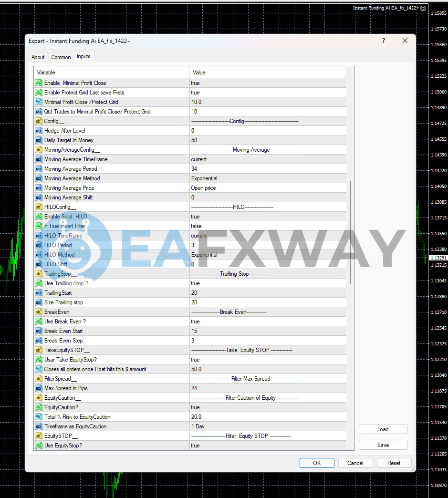
Task: Toggle Enable Protect Grid Last save Firsts value
Action: tap(268, 93)
